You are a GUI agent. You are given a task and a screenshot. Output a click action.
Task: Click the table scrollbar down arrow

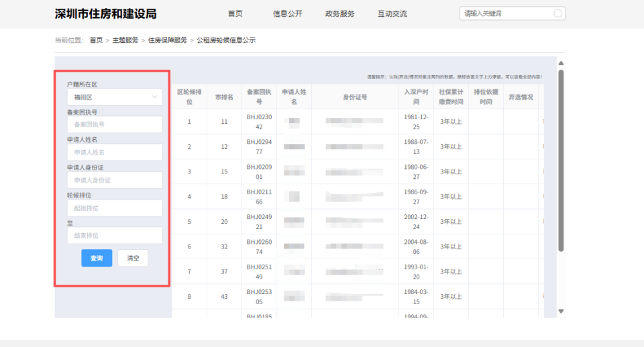(561, 311)
